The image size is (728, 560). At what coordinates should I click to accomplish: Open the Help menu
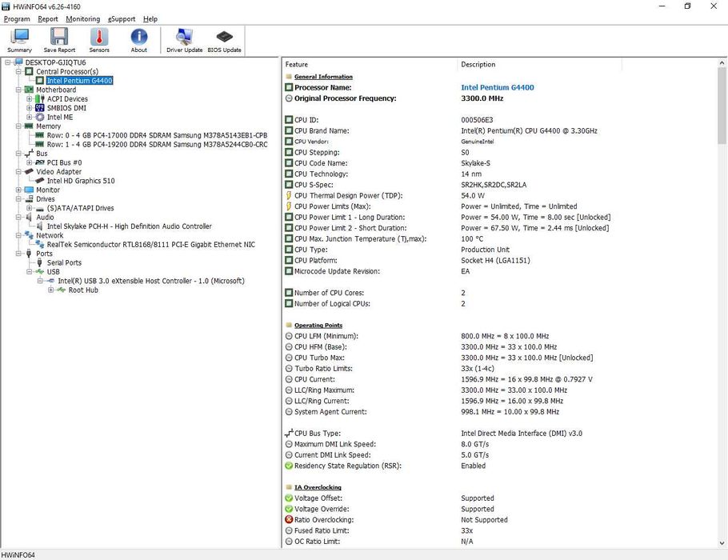click(150, 19)
